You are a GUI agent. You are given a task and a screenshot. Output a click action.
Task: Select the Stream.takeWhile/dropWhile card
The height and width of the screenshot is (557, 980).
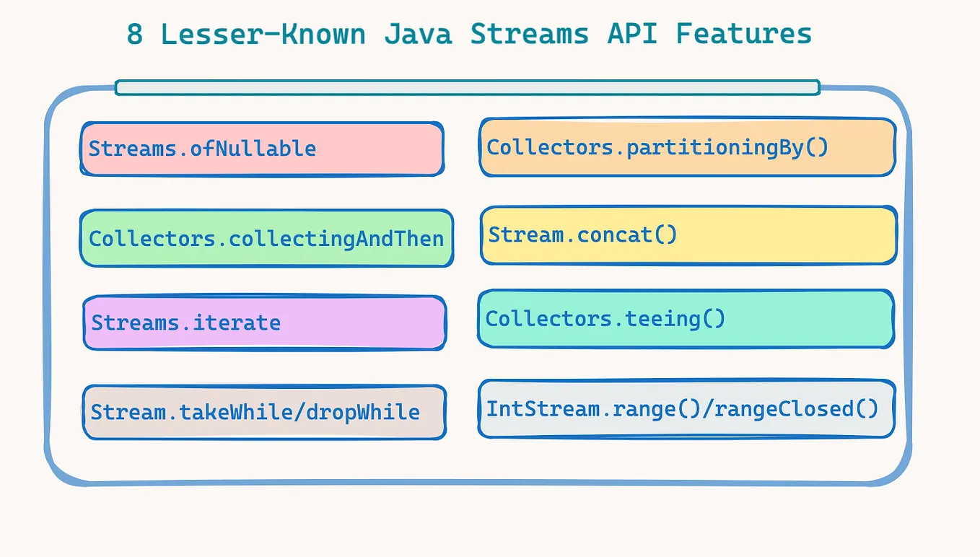click(264, 412)
